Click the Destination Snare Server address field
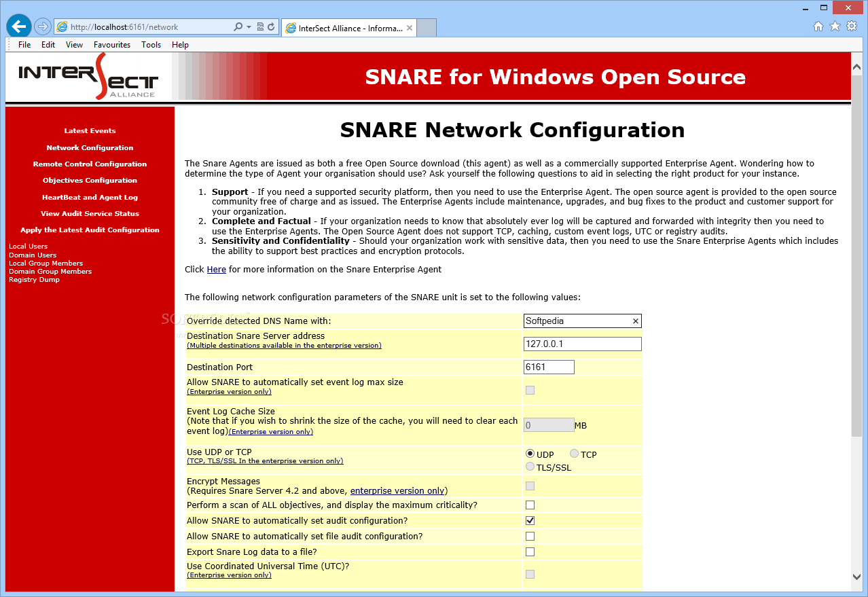Screen dimensions: 868x597 click(x=583, y=344)
